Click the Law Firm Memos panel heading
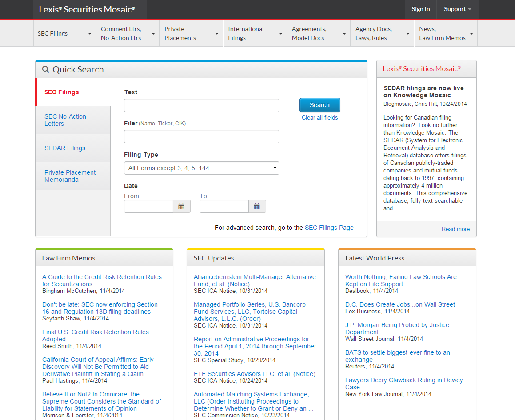The height and width of the screenshot is (420, 515). (x=68, y=258)
